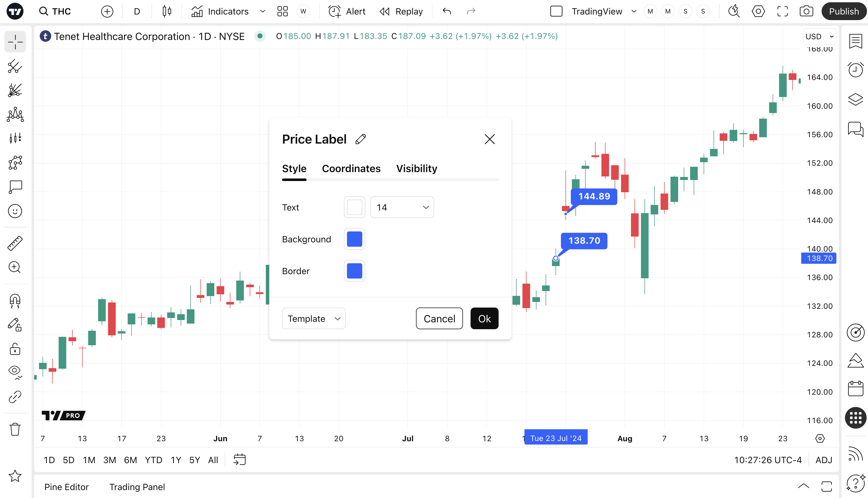Viewport: 868px width, 498px height.
Task: Take a chart snapshot with camera icon
Action: tap(806, 11)
